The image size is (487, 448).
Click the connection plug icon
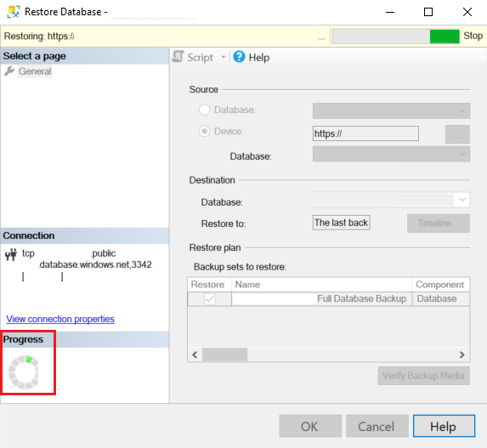11,254
